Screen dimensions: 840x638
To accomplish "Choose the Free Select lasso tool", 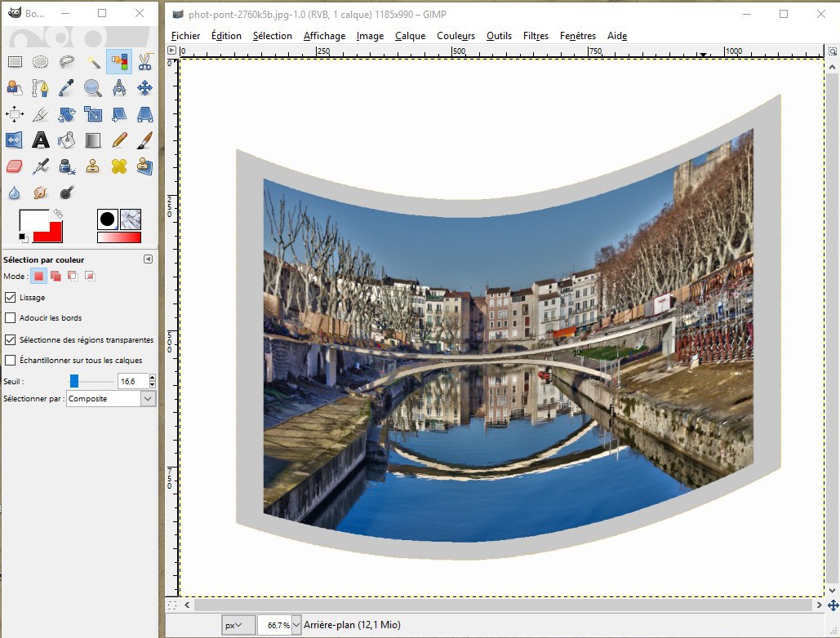I will pos(66,62).
